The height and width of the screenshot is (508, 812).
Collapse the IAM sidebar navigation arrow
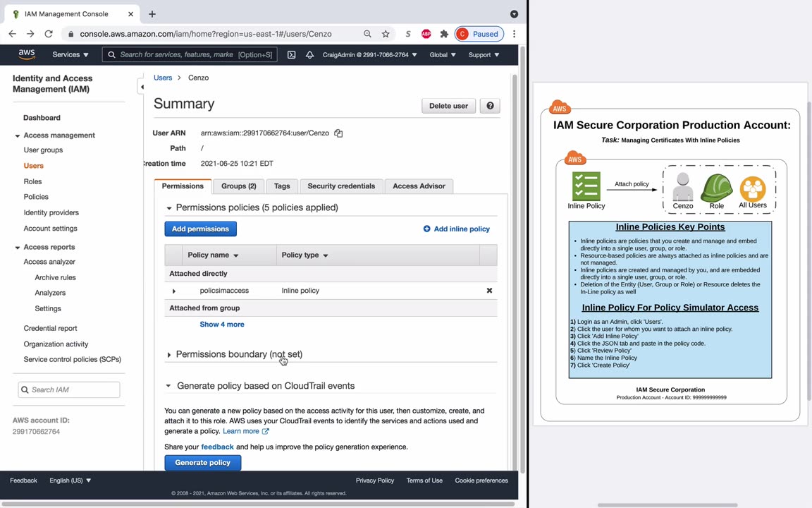point(142,87)
